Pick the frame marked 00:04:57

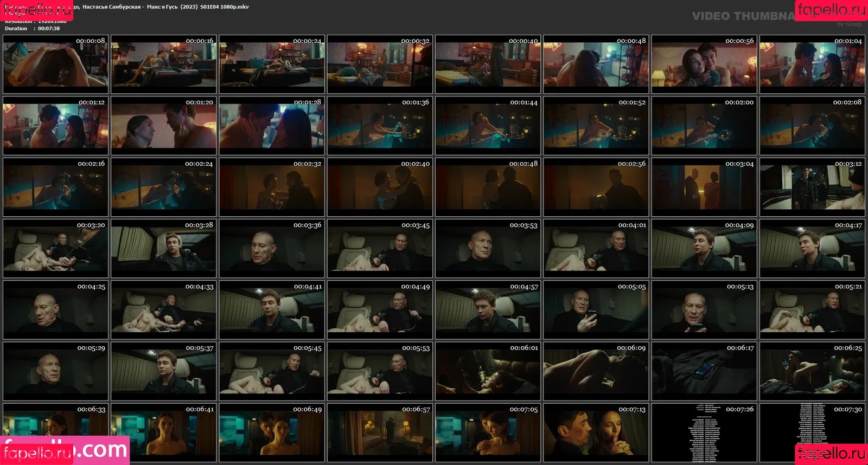coord(488,310)
